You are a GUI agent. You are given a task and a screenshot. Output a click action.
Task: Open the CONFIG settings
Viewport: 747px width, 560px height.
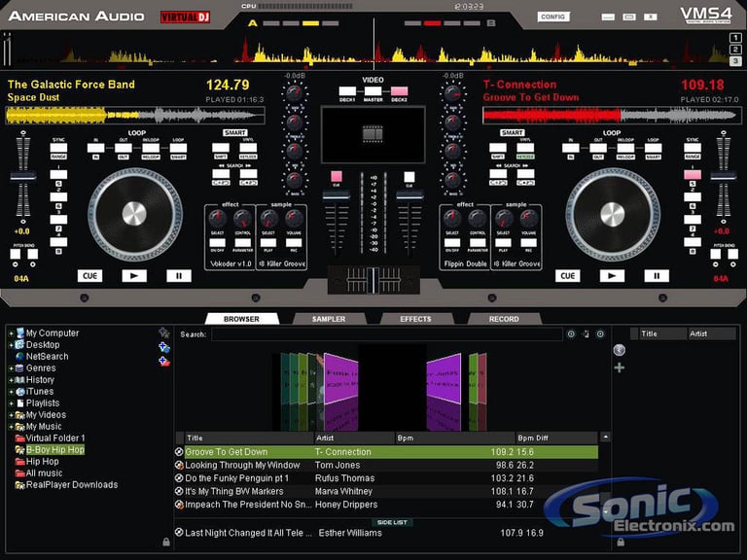coord(552,17)
